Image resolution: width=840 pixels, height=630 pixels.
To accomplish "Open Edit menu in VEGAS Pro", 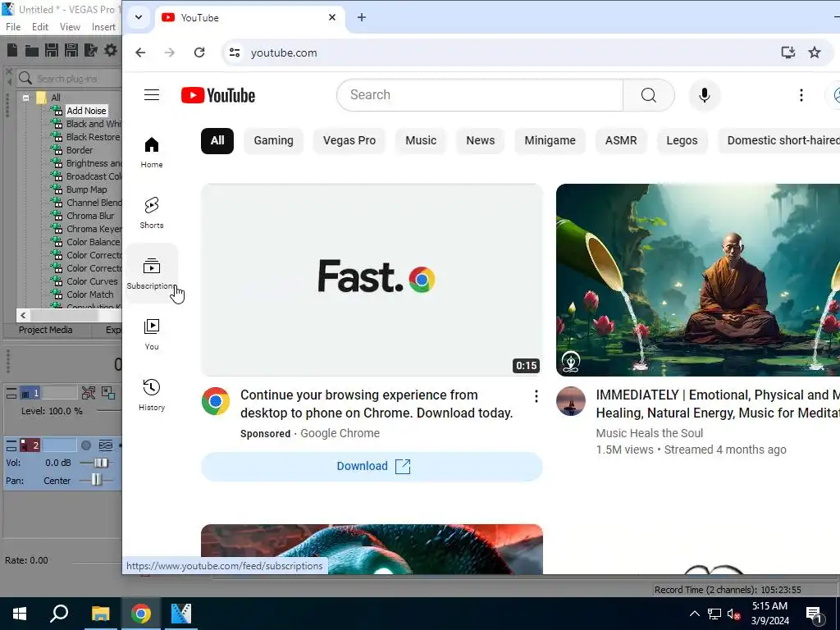I will click(40, 27).
